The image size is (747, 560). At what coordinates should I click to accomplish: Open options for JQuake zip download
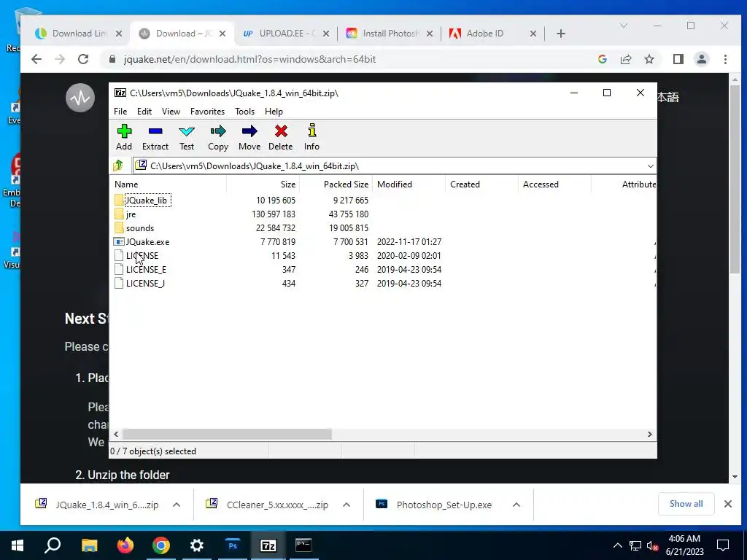click(177, 505)
